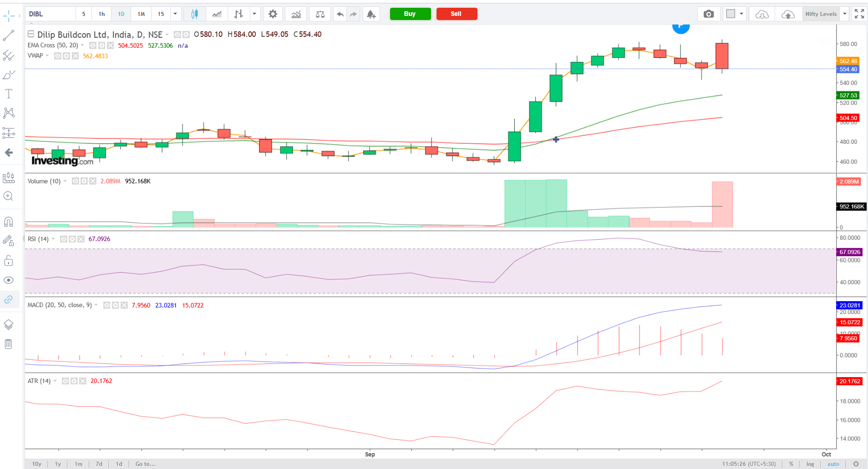Click the Go to... date button
868x469 pixels.
(146, 464)
